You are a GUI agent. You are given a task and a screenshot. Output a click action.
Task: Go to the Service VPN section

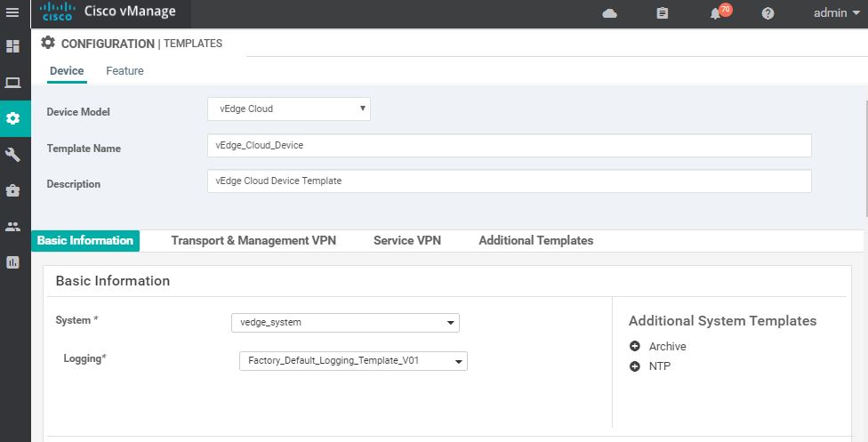click(407, 240)
